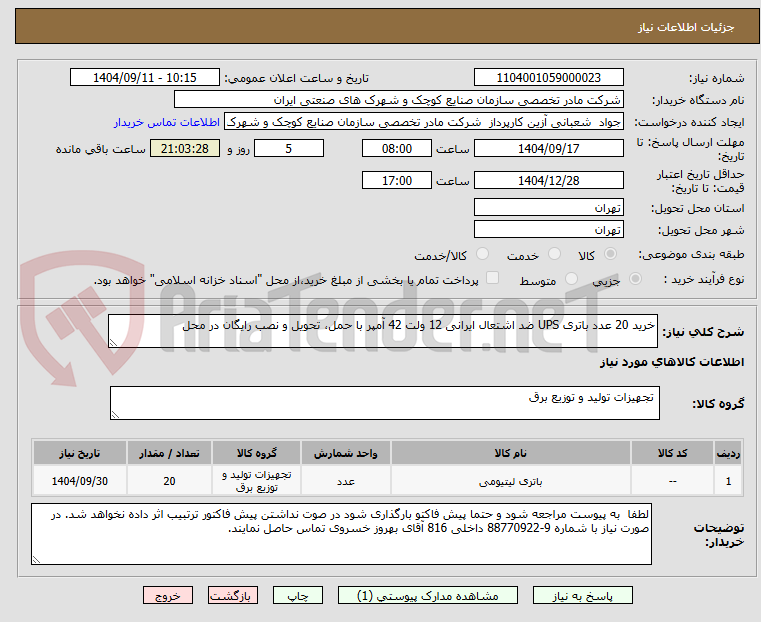Click the ردیف column header
The image size is (761, 622).
[x=728, y=453]
